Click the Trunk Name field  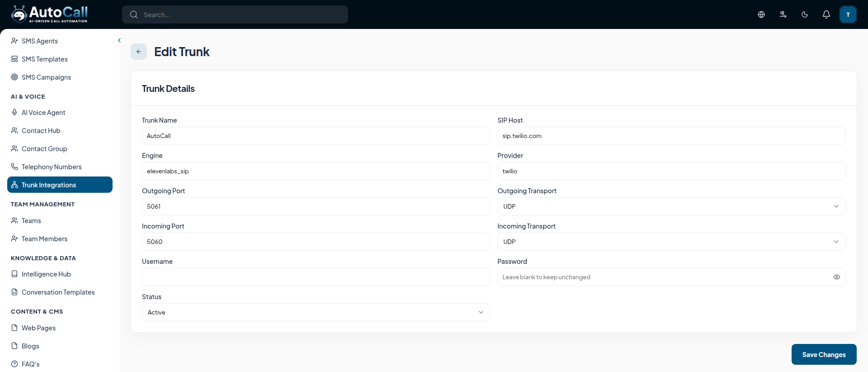coord(316,136)
